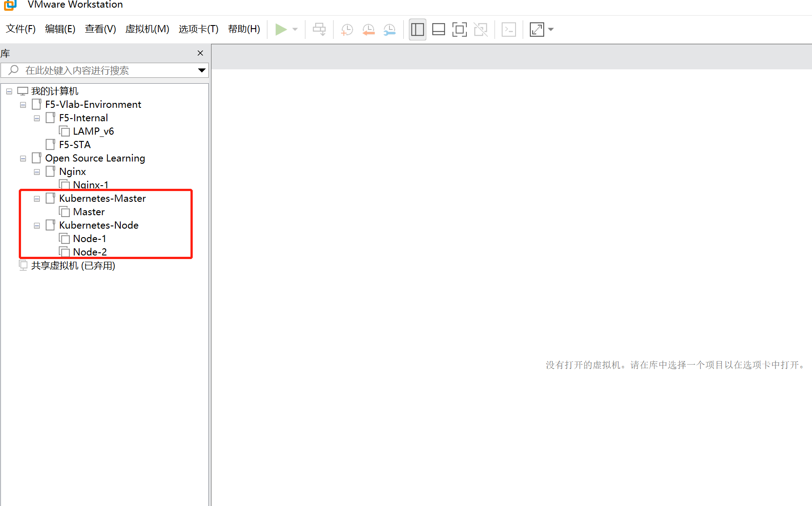Click the green power on button
The height and width of the screenshot is (506, 812).
pos(281,30)
